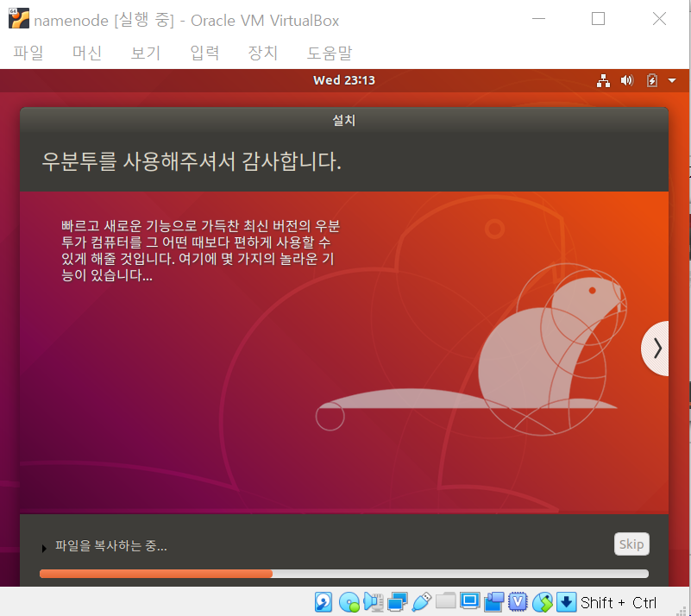The height and width of the screenshot is (616, 691).
Task: Click the VirtualBox app icon in title bar
Action: (19, 18)
